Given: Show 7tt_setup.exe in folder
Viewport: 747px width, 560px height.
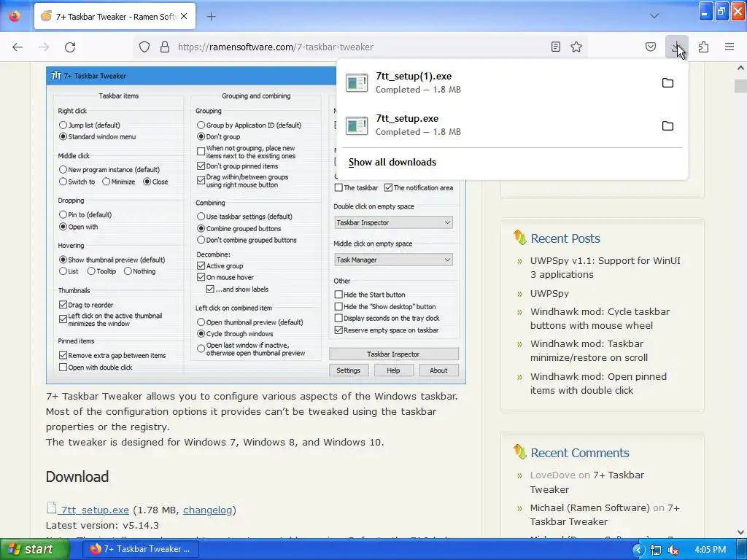Looking at the screenshot, I should pos(667,125).
